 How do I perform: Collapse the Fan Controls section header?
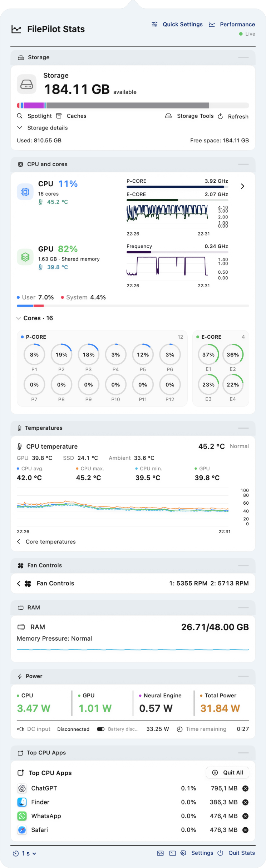[243, 565]
